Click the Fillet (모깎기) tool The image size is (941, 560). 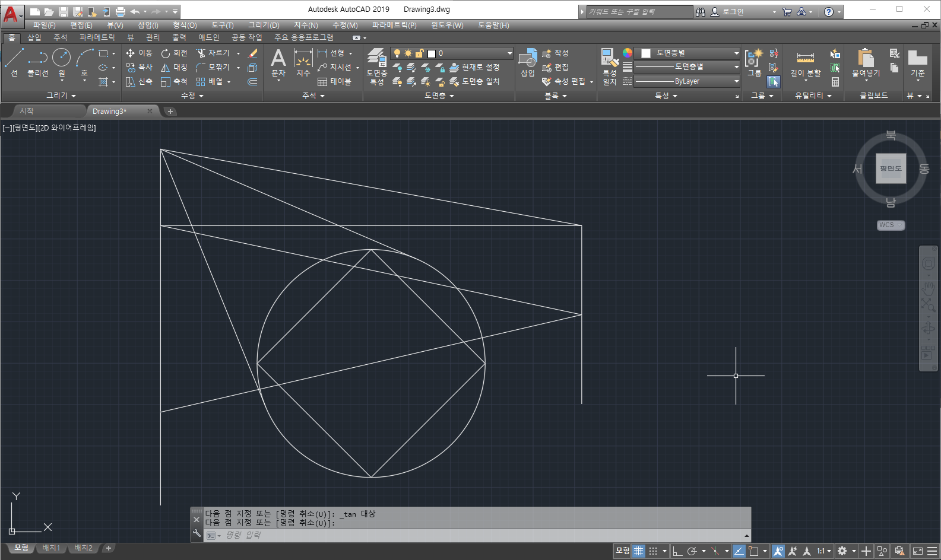pyautogui.click(x=213, y=67)
